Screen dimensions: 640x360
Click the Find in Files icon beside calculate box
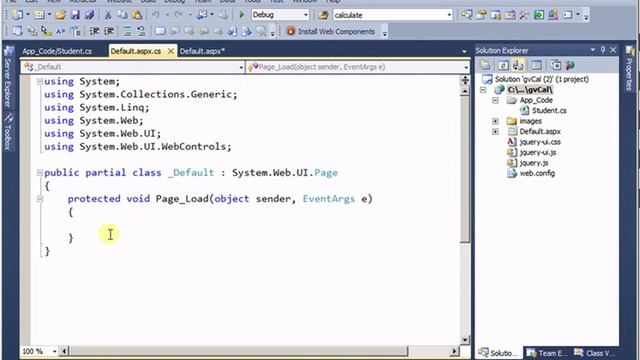(323, 15)
